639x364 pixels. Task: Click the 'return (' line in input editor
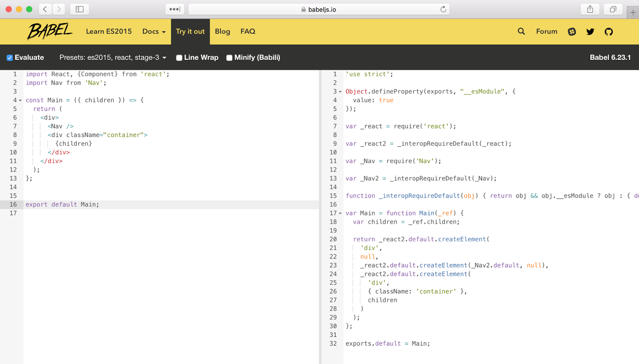(x=48, y=109)
